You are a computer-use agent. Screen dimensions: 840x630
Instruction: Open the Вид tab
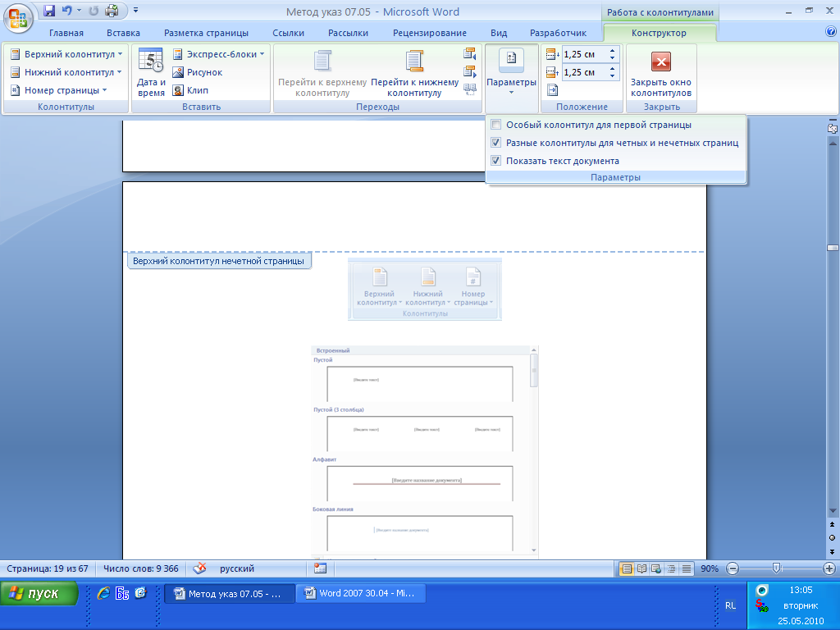click(x=499, y=33)
